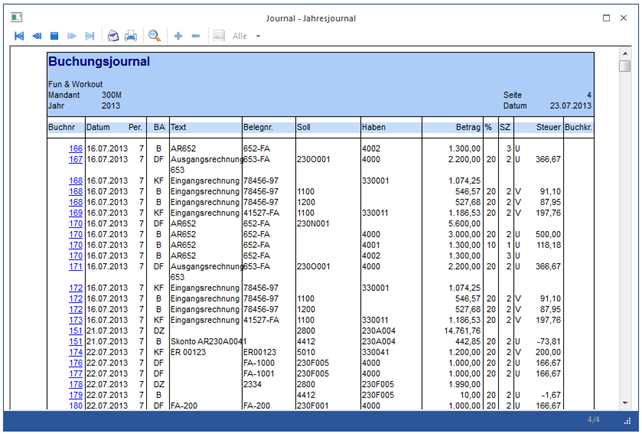Viewport: 642px width, 434px height.
Task: Click the send by email icon
Action: [x=113, y=36]
